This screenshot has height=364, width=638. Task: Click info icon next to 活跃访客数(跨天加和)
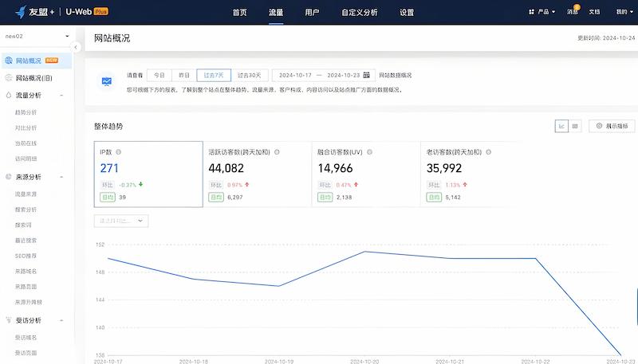[x=277, y=152]
